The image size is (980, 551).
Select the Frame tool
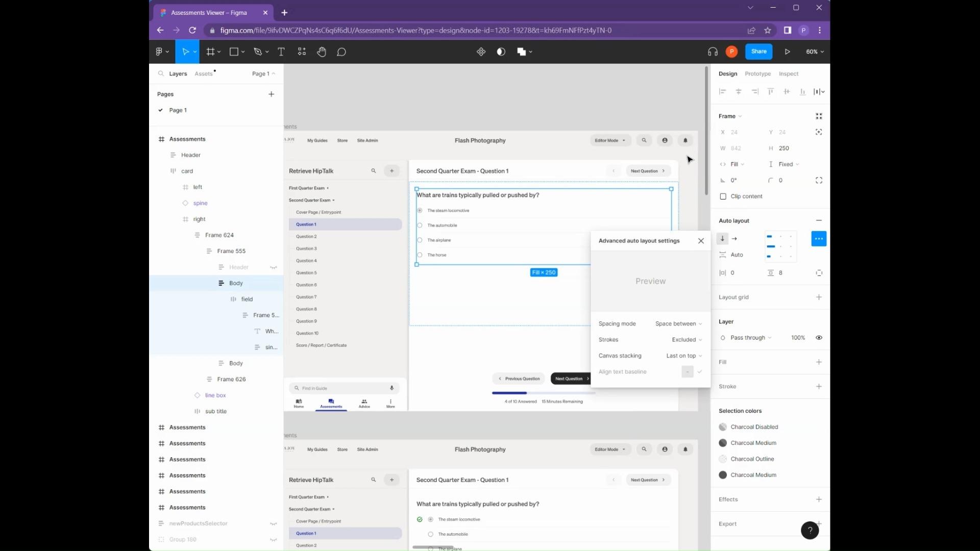point(210,52)
